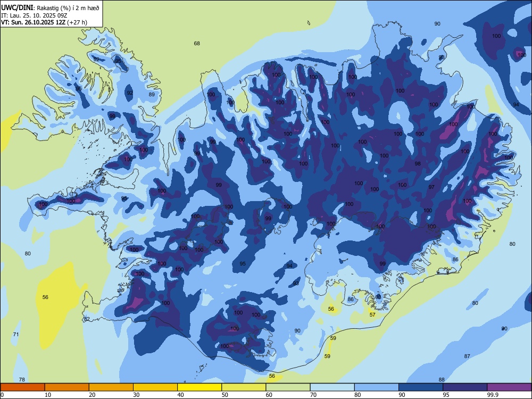
Task: Select the 30–40 golden legend swatch
Action: [155, 387]
